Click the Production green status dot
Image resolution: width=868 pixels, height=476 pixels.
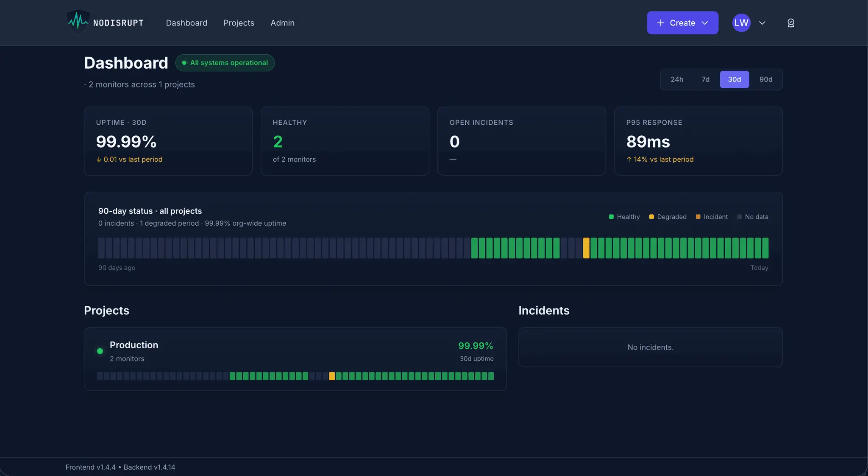point(100,351)
